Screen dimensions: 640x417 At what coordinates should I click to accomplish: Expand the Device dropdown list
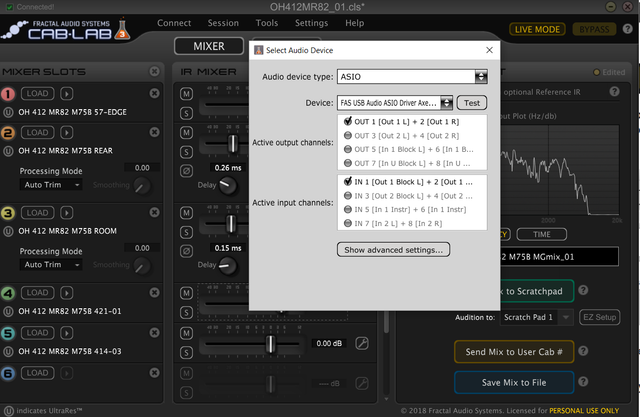pyautogui.click(x=446, y=102)
